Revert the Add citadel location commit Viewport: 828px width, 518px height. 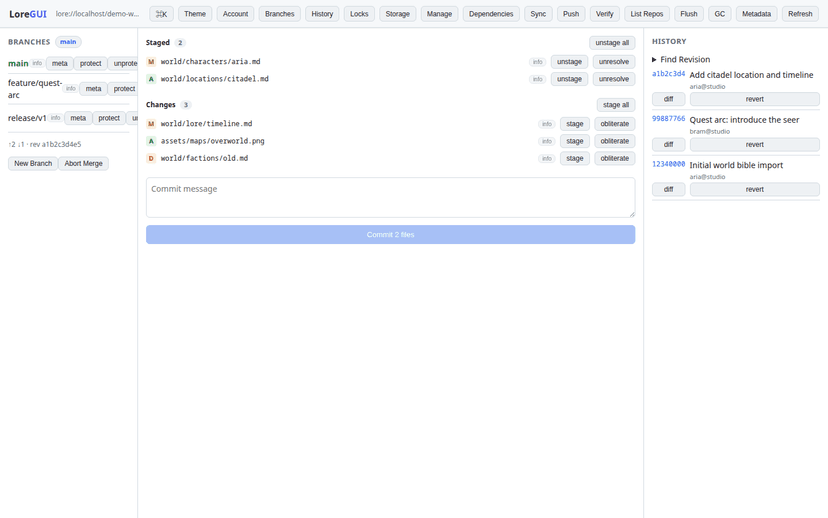pos(755,99)
